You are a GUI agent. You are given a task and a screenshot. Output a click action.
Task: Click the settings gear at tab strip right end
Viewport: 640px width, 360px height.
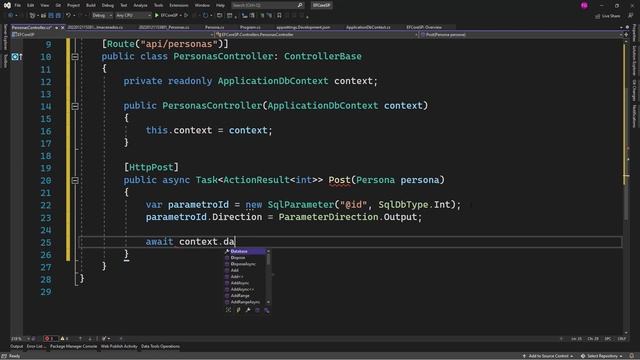click(627, 27)
